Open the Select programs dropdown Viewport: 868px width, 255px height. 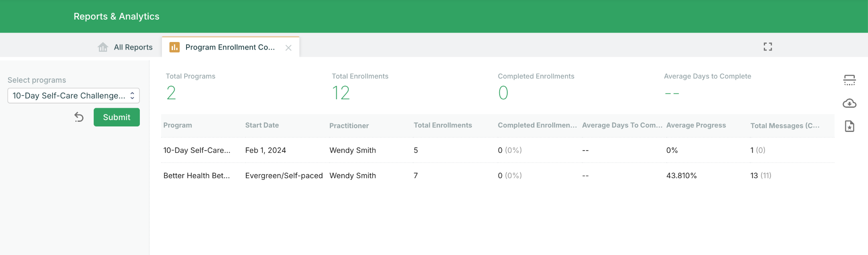74,95
